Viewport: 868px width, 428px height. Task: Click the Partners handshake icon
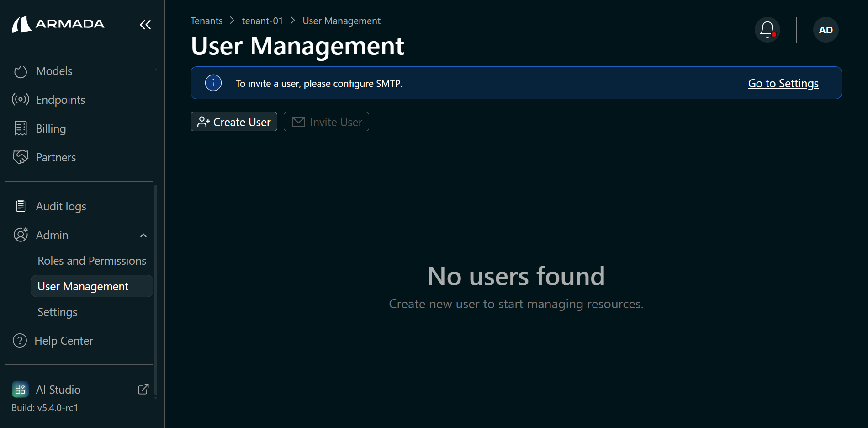pyautogui.click(x=21, y=157)
